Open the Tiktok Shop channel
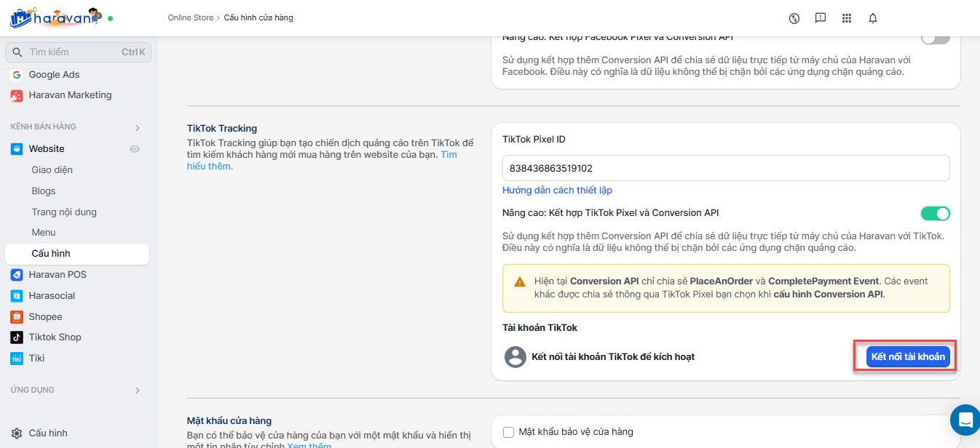This screenshot has height=448, width=980. point(55,337)
